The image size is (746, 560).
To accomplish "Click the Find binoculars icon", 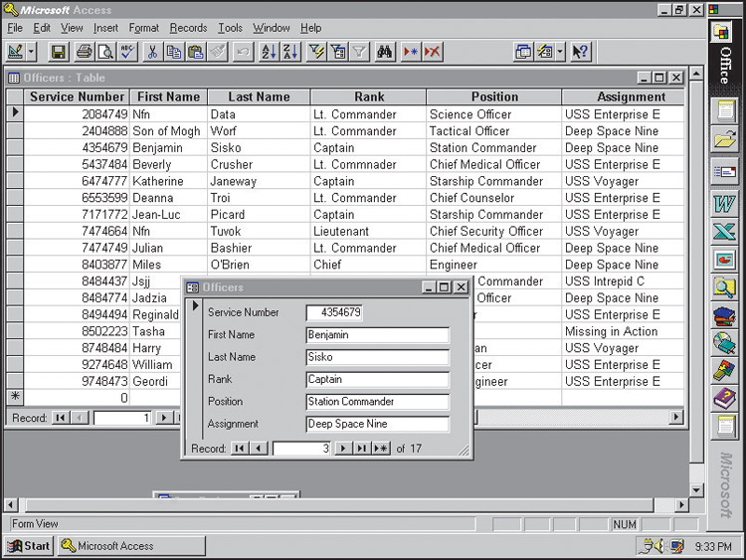I will click(384, 52).
